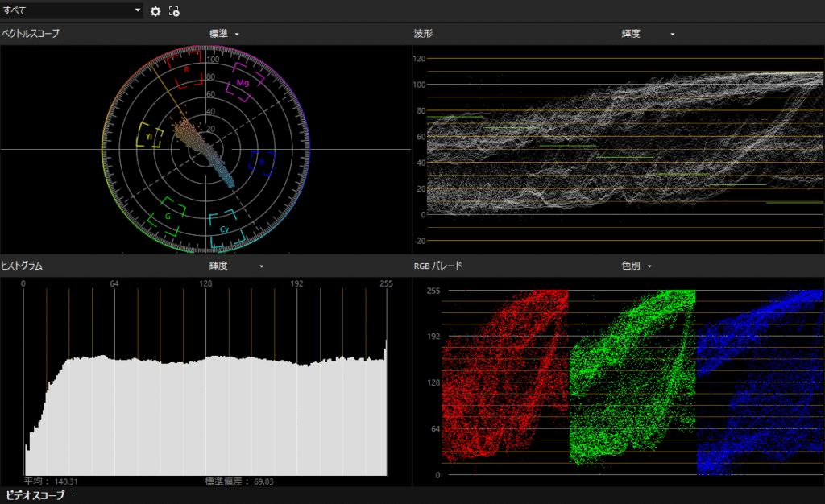825x504 pixels.
Task: Click the ベクトルスコープ panel title
Action: click(31, 34)
